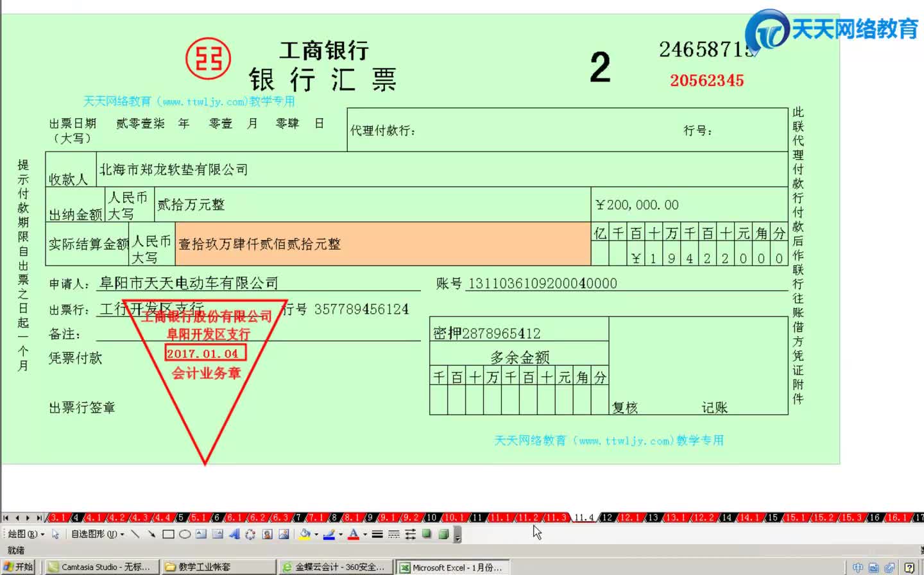Open the Clip Art tool

266,534
